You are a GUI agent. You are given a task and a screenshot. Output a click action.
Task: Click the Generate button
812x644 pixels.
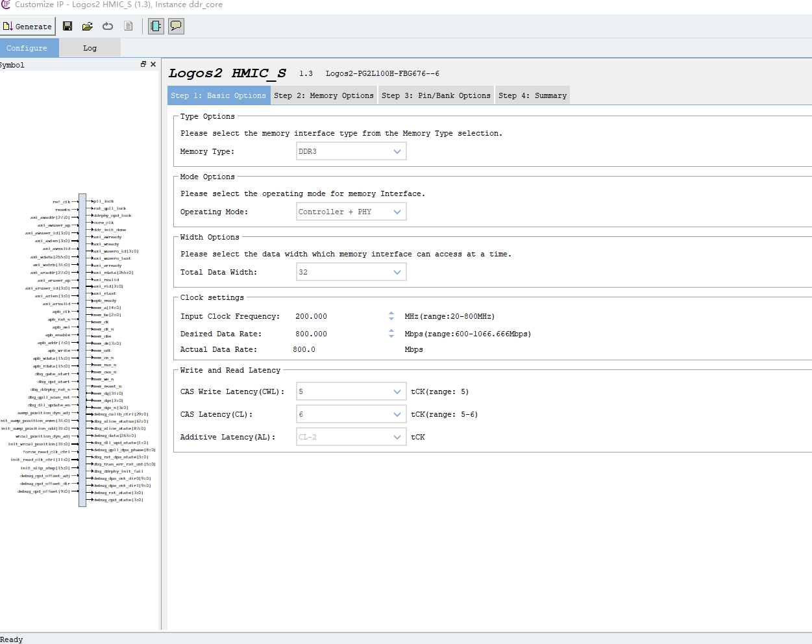[27, 27]
